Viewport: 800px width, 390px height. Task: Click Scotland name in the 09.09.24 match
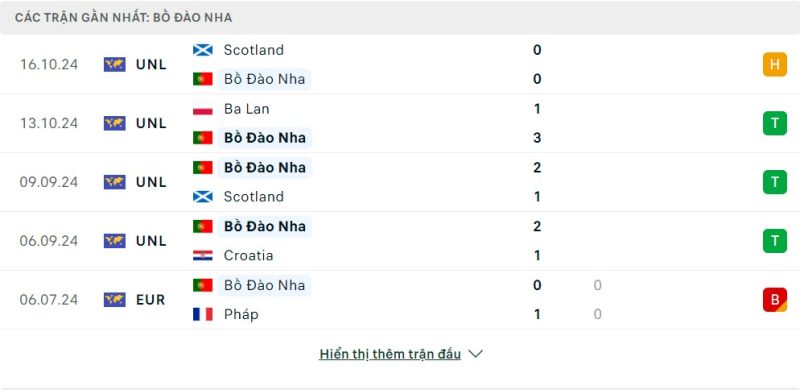click(x=254, y=197)
